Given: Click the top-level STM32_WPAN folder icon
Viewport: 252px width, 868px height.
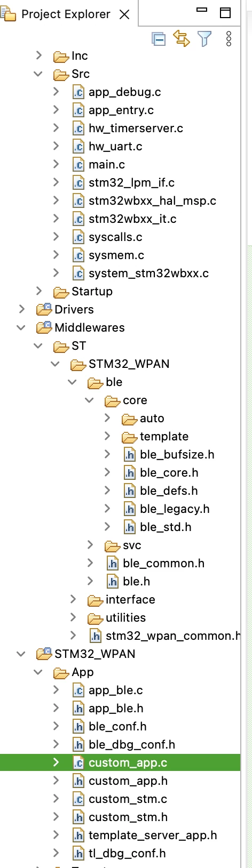Looking at the screenshot, I should coord(44,654).
